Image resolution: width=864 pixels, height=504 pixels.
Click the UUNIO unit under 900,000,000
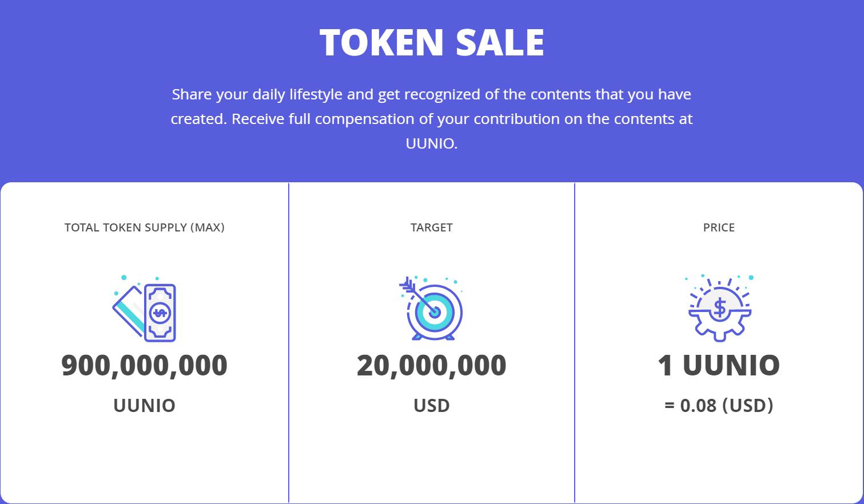click(145, 406)
